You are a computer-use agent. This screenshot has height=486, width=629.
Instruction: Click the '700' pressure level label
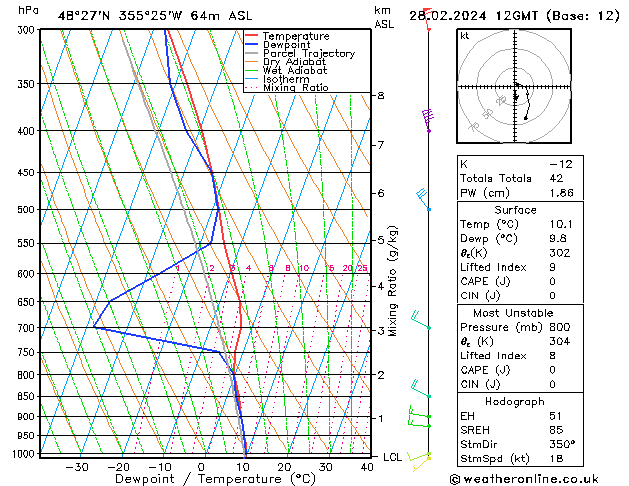click(x=28, y=328)
